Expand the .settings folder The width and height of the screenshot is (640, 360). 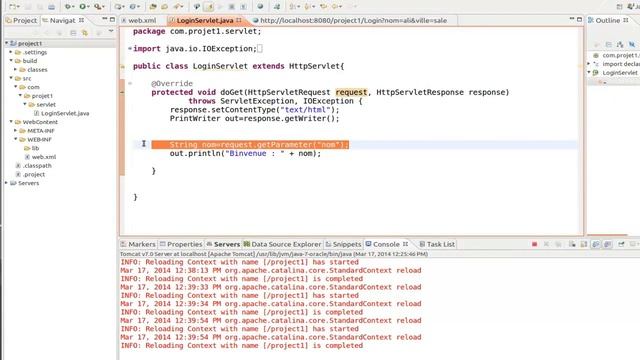point(11,52)
